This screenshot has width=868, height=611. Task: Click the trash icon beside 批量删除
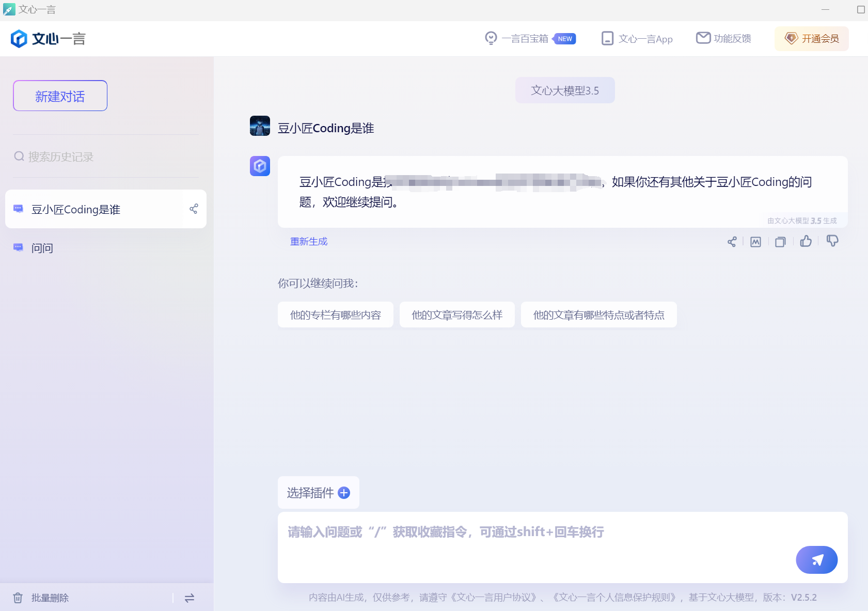click(18, 598)
